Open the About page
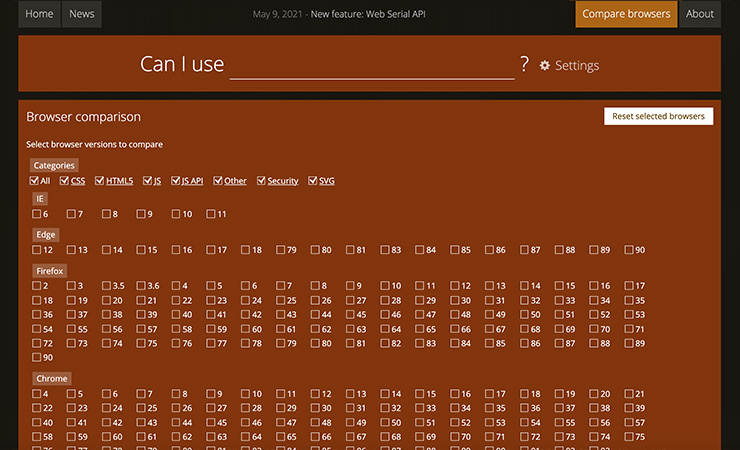 coord(699,14)
